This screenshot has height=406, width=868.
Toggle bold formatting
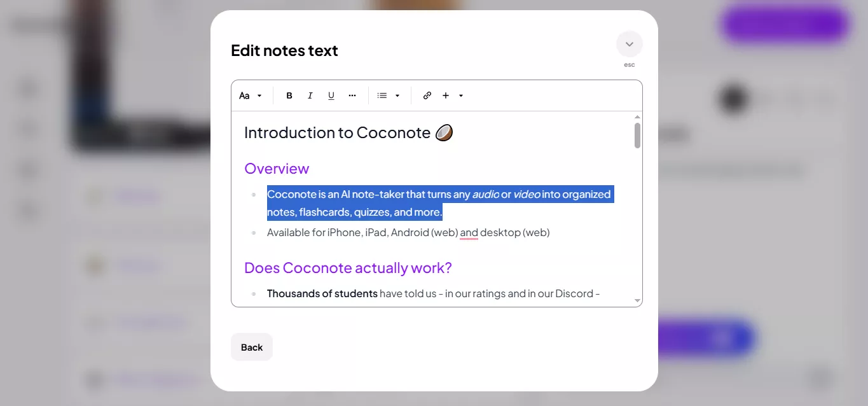(x=289, y=95)
